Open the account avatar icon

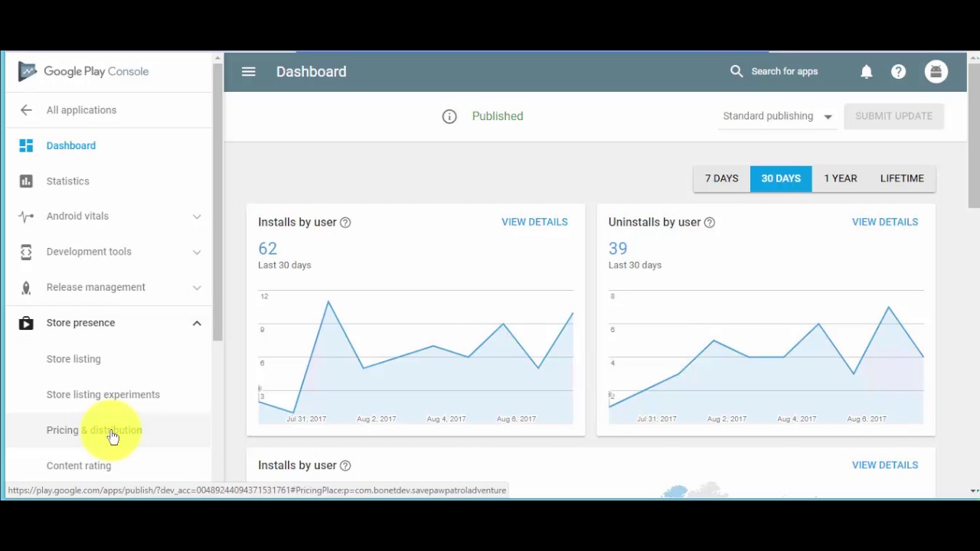936,71
